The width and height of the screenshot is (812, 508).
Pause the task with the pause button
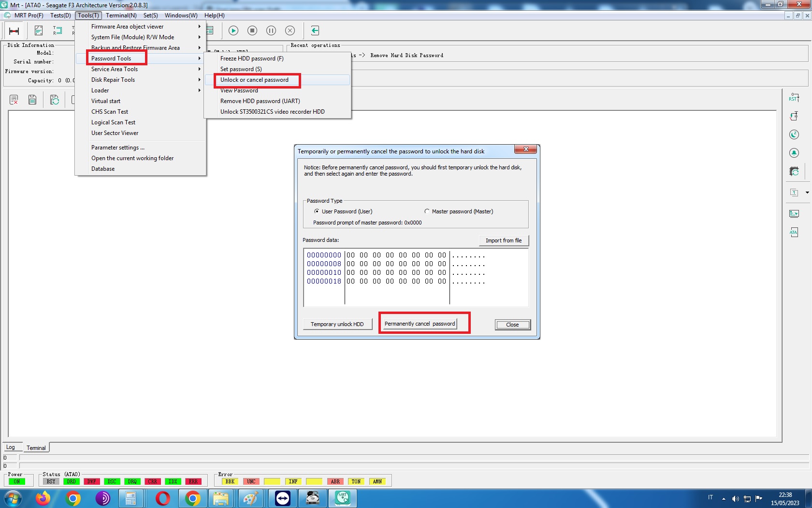coord(271,30)
